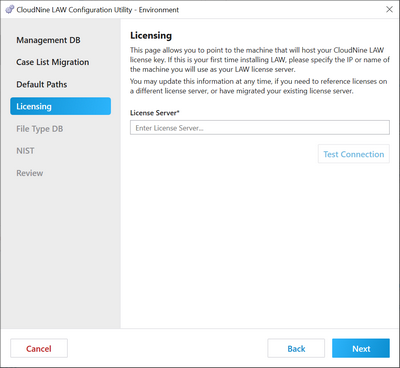400x368 pixels.
Task: Select the Default Paths step
Action: pos(42,84)
